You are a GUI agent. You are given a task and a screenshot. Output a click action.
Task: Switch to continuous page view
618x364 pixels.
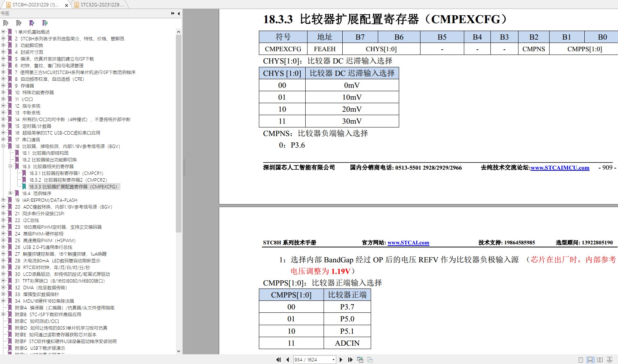coord(590,360)
